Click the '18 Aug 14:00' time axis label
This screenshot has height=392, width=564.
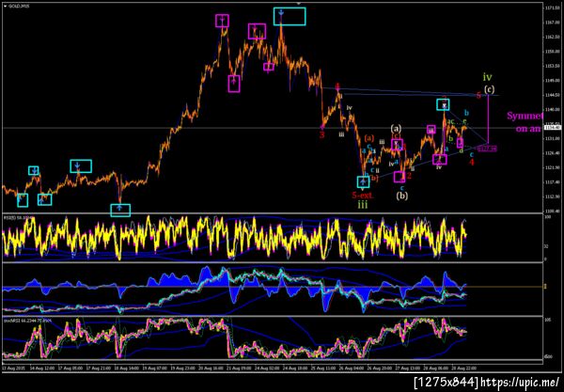click(x=125, y=368)
